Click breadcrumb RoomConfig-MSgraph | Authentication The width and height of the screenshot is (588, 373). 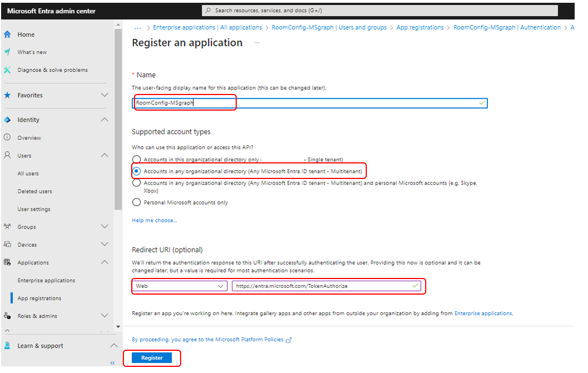507,27
